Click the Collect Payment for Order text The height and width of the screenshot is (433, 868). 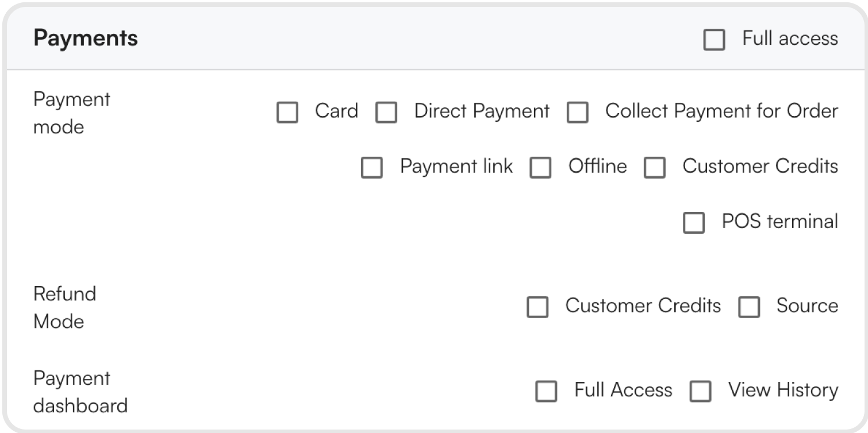coord(721,111)
